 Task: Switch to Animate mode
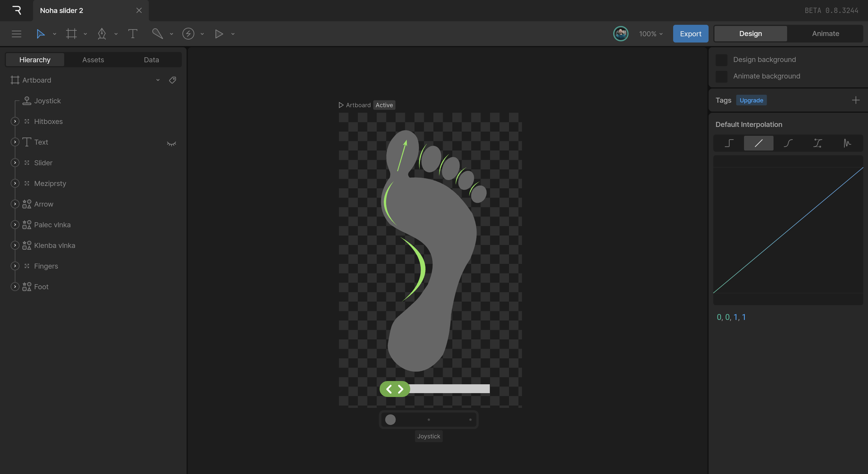[x=825, y=34]
